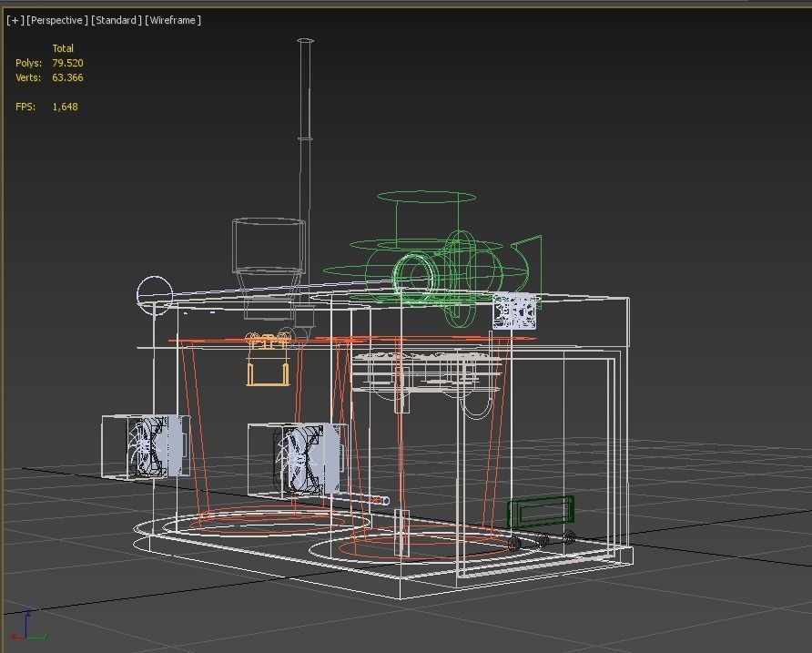Click the 'Total' statistics header
The width and height of the screenshot is (812, 653).
point(63,48)
